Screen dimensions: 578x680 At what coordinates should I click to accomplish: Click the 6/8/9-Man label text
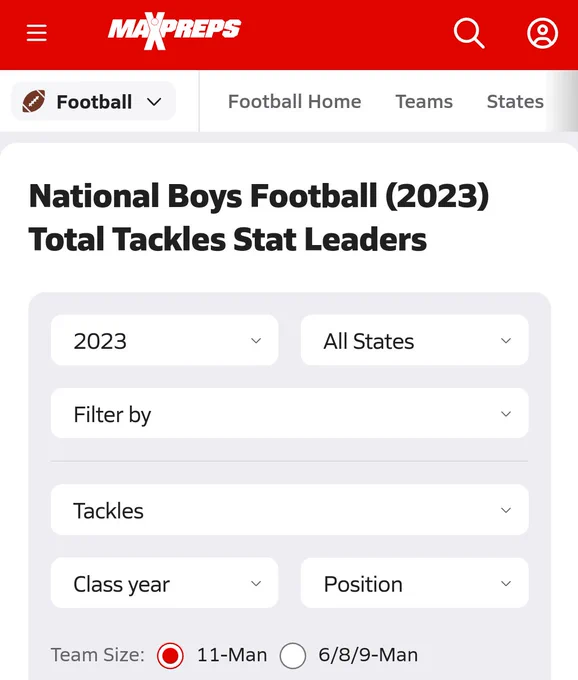[x=368, y=655]
